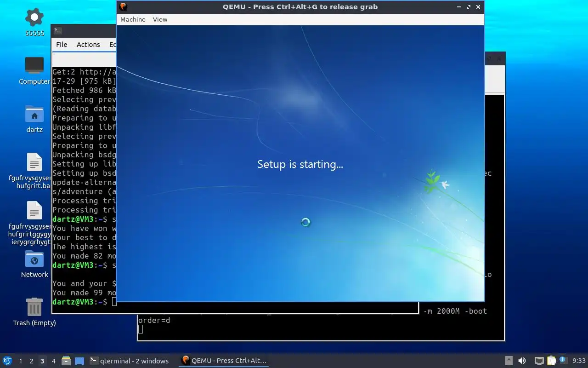
Task: Click the qterminal icon in the window title bar
Action: point(57,31)
